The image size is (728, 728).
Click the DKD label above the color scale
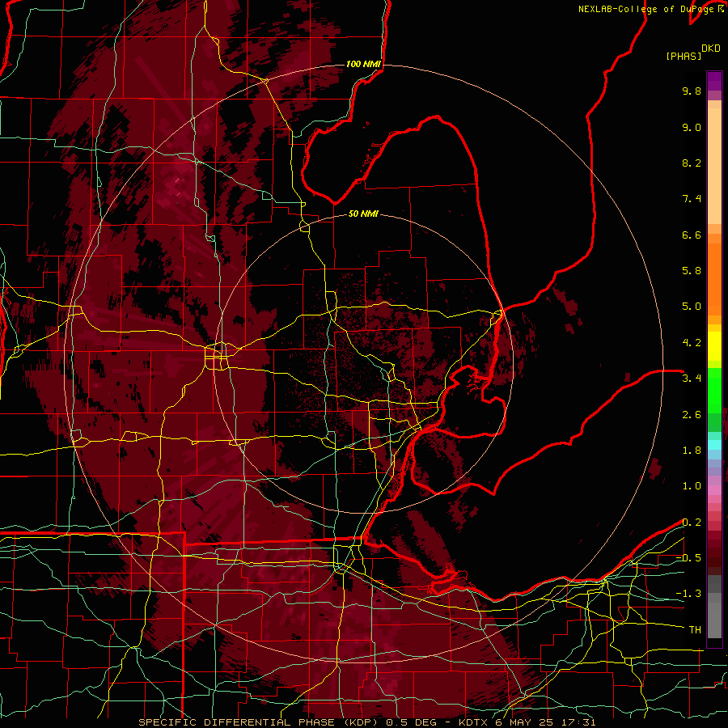point(711,49)
